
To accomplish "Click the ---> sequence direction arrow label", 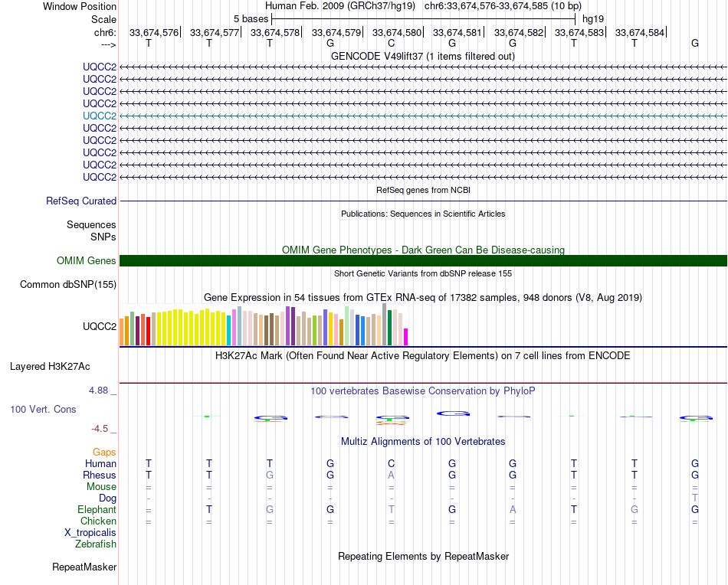I will point(109,44).
